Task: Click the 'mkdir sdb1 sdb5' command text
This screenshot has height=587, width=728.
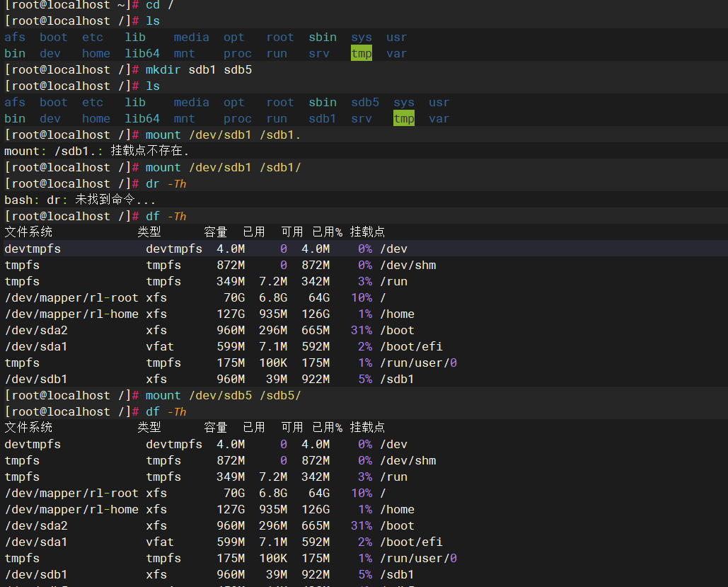Action: coord(199,69)
